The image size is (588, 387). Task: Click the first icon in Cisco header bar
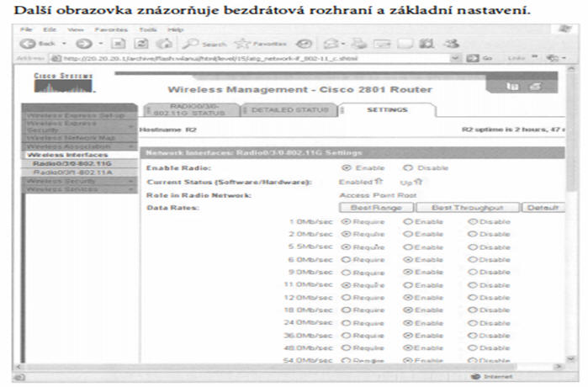coord(512,87)
